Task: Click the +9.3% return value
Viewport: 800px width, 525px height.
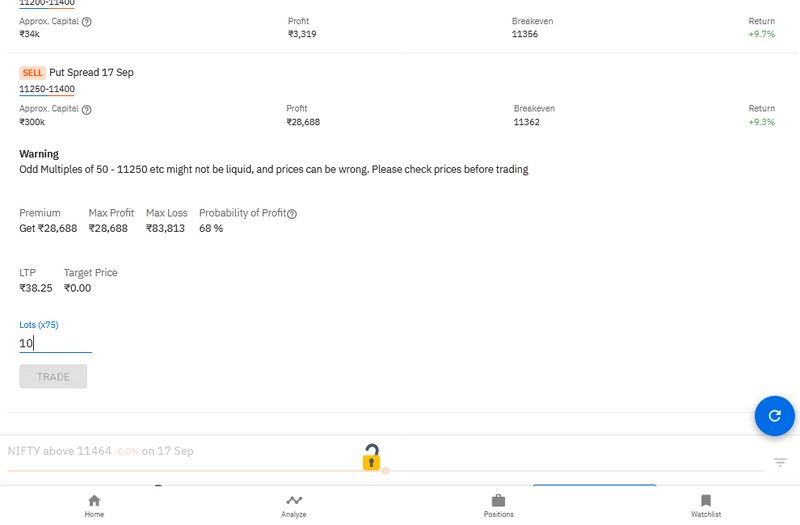Action: [x=761, y=122]
